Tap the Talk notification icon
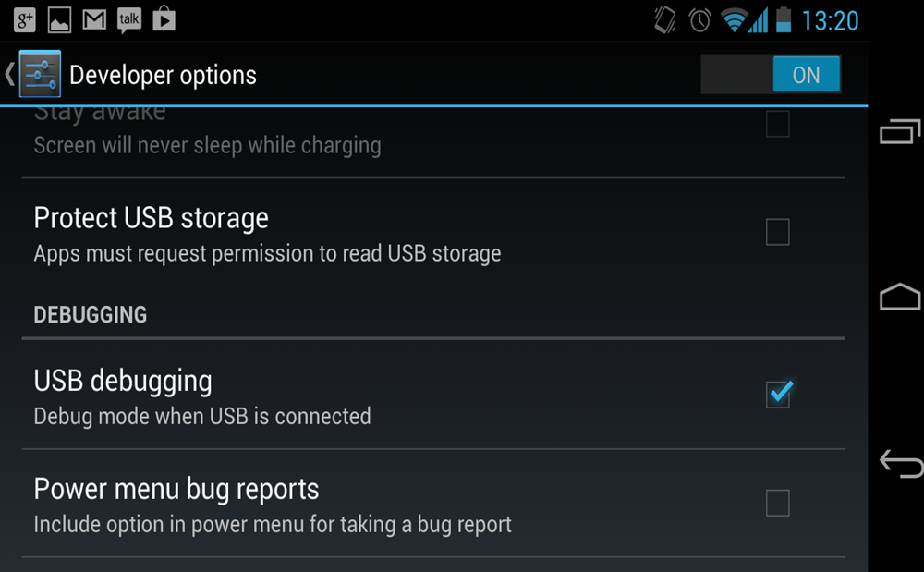The image size is (924, 572). click(129, 18)
